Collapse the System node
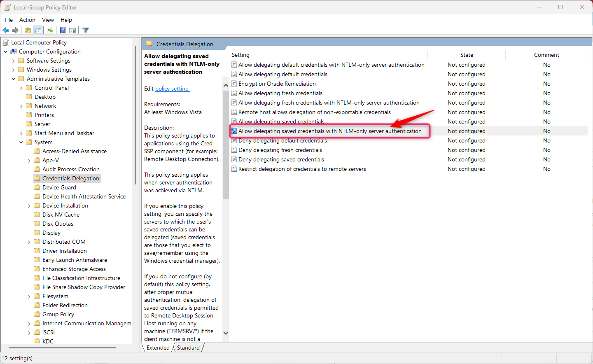The image size is (593, 364). [21, 142]
